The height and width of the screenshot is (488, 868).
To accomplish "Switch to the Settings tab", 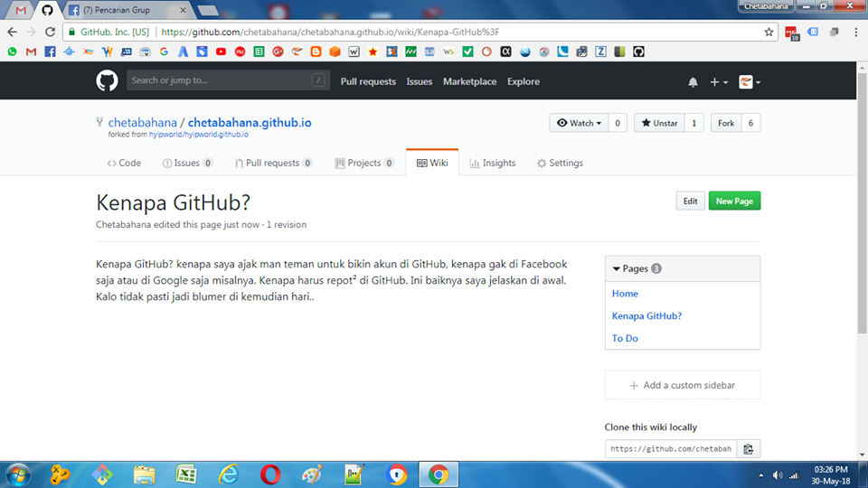I will pyautogui.click(x=560, y=163).
